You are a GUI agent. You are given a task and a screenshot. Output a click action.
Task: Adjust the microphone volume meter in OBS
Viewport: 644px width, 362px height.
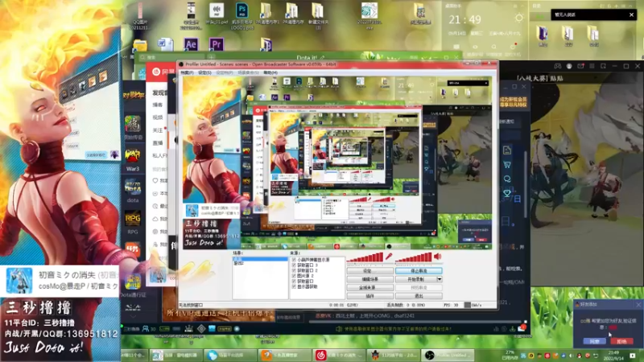(x=365, y=257)
